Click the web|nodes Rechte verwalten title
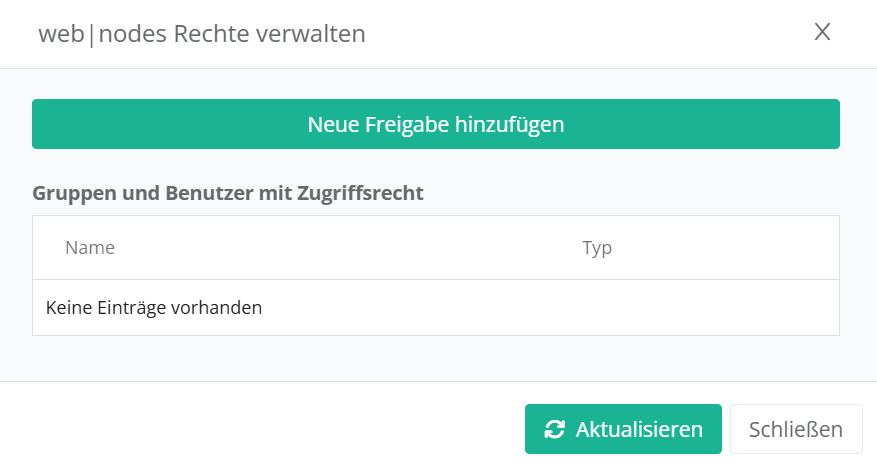The image size is (877, 463). coord(202,34)
